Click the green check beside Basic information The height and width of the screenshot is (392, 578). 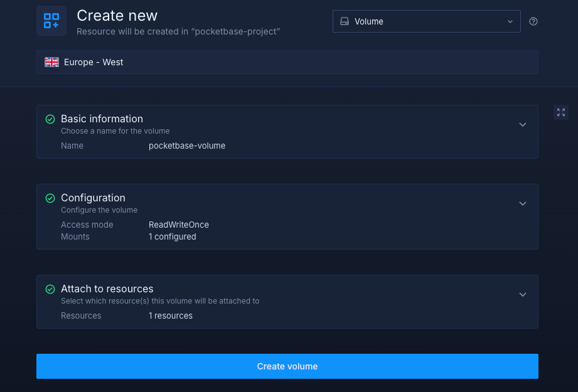tap(50, 119)
